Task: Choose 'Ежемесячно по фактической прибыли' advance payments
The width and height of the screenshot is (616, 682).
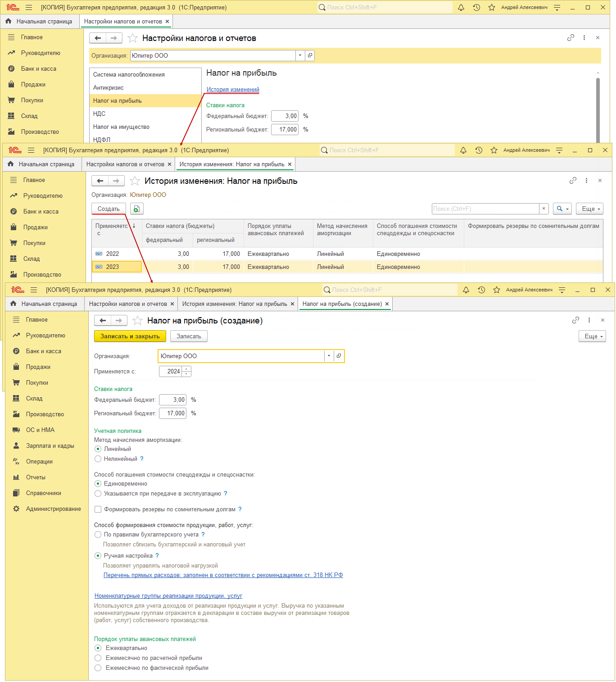Action: click(98, 668)
